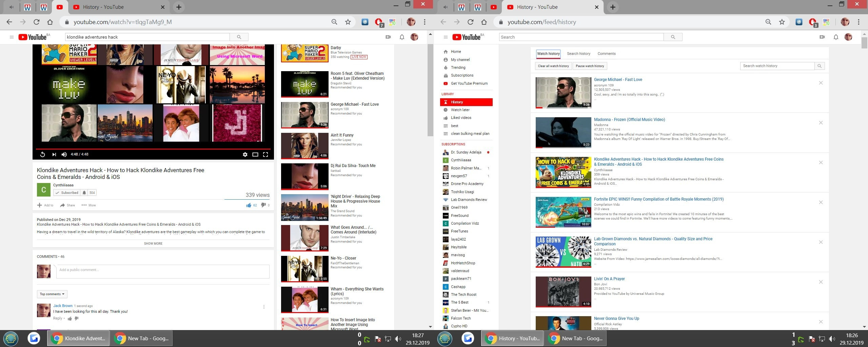Focus the Search watch history field

[x=777, y=66]
